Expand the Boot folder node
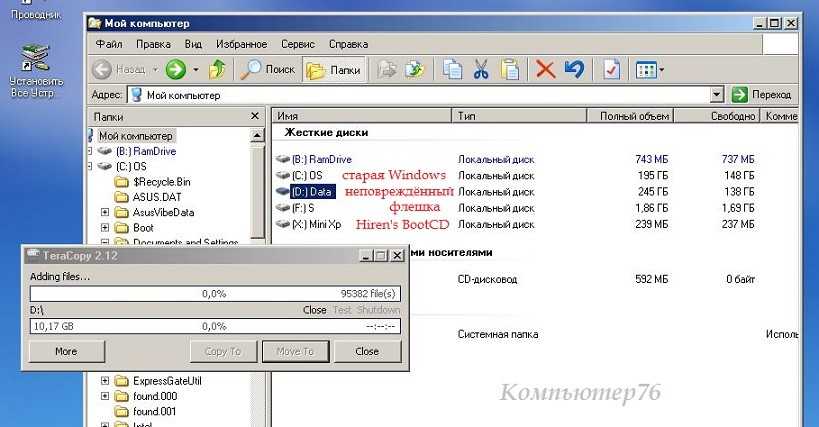819x427 pixels. pos(105,228)
